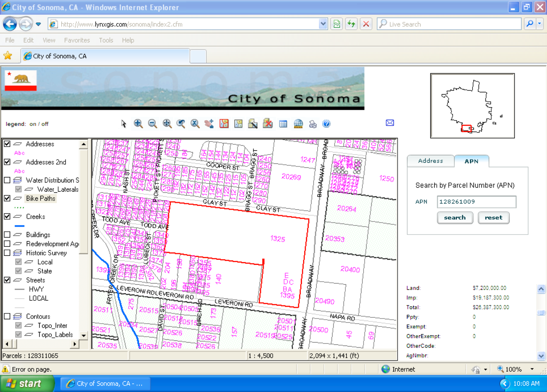Open search provider options dropdown
The image size is (547, 392).
click(x=539, y=24)
